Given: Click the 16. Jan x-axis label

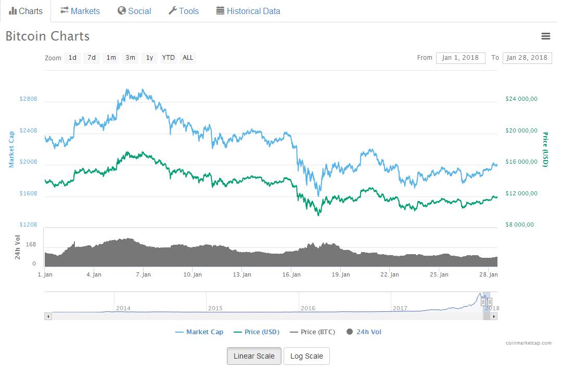Looking at the screenshot, I should (x=291, y=274).
